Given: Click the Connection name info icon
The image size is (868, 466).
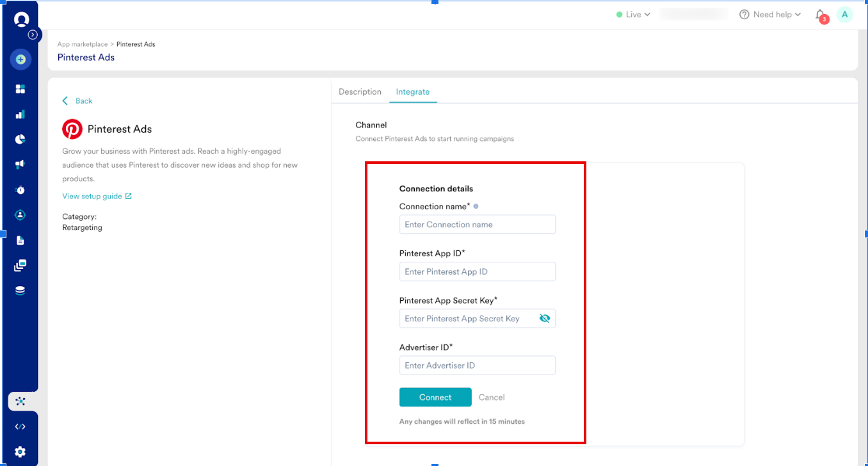Looking at the screenshot, I should pos(476,207).
